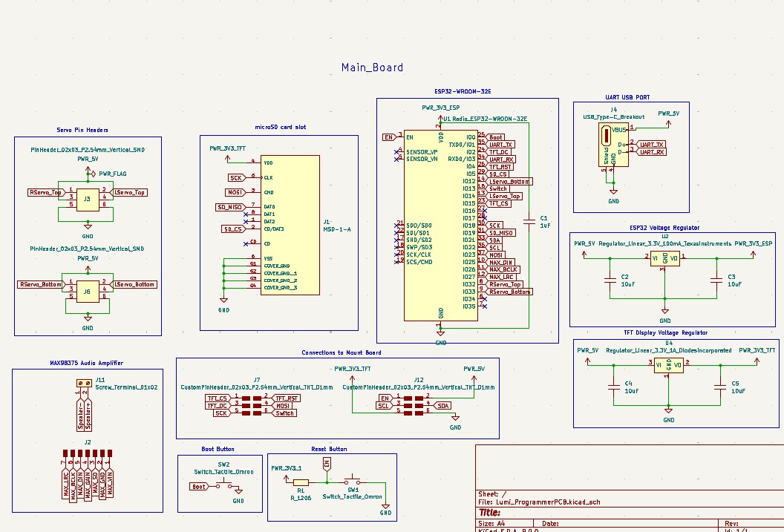
Task: Select the 'microSD card slot' section label
Action: point(280,127)
